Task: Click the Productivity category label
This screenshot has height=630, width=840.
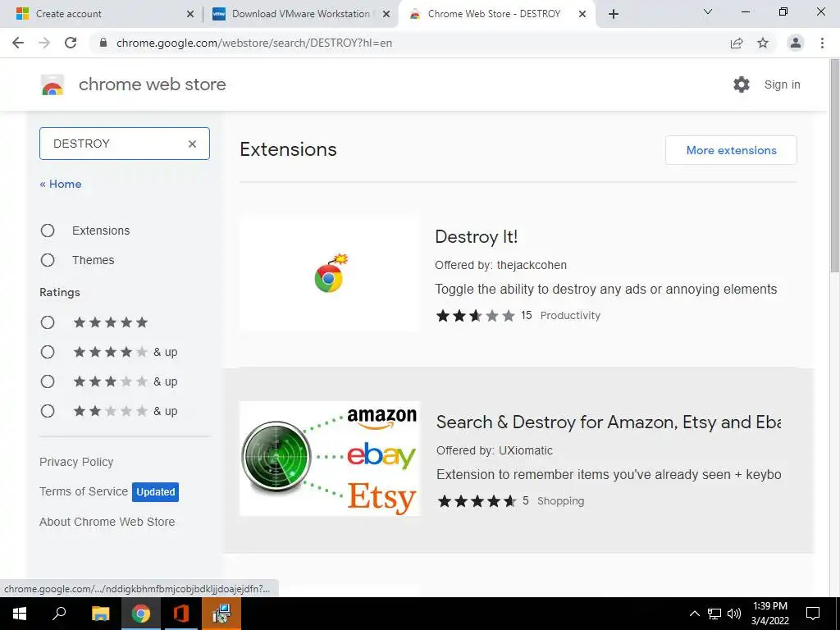Action: click(570, 316)
